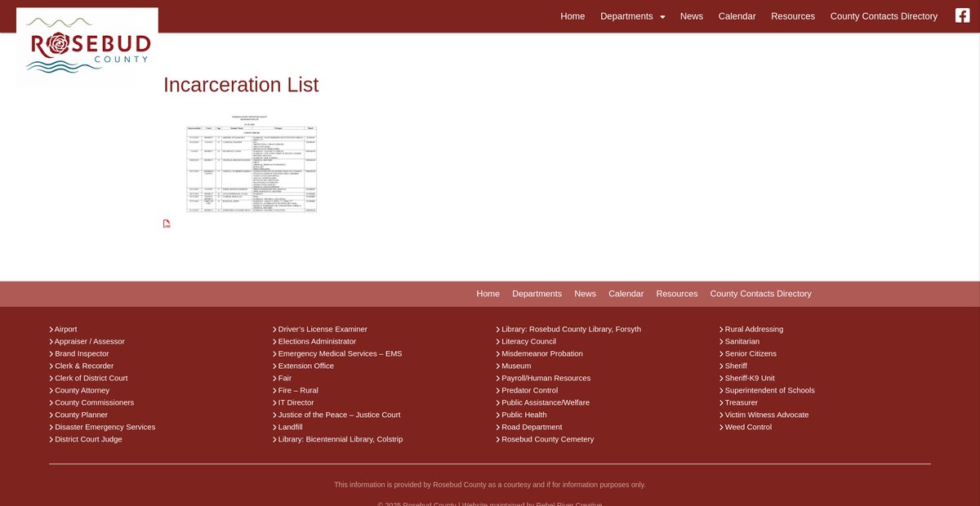
Task: Open News in the top navigation
Action: [x=691, y=16]
